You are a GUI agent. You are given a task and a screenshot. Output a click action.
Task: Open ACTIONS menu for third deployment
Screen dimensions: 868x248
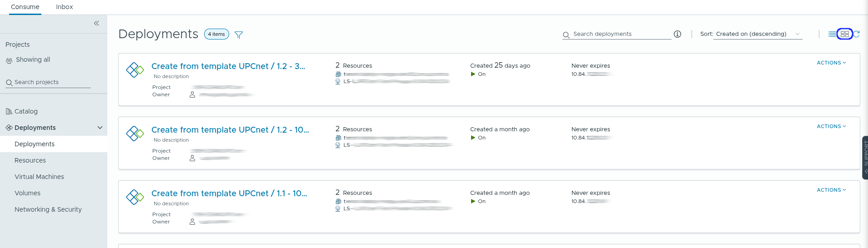831,190
